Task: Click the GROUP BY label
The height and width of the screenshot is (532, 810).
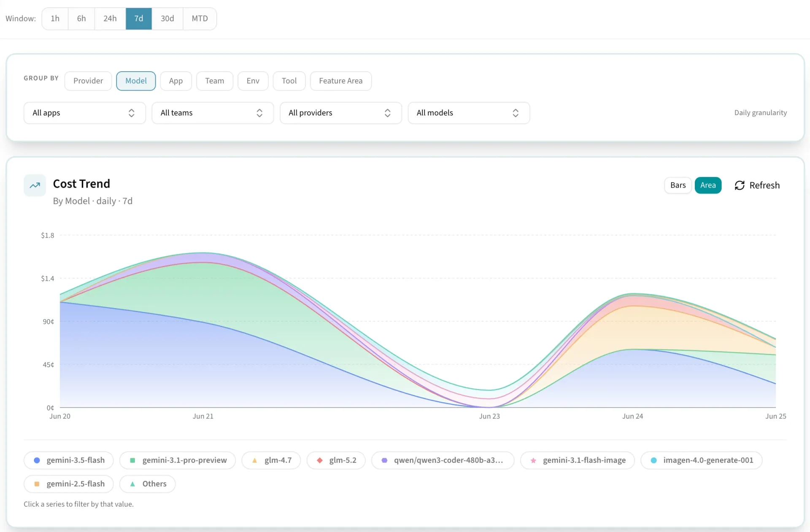Action: pos(41,78)
